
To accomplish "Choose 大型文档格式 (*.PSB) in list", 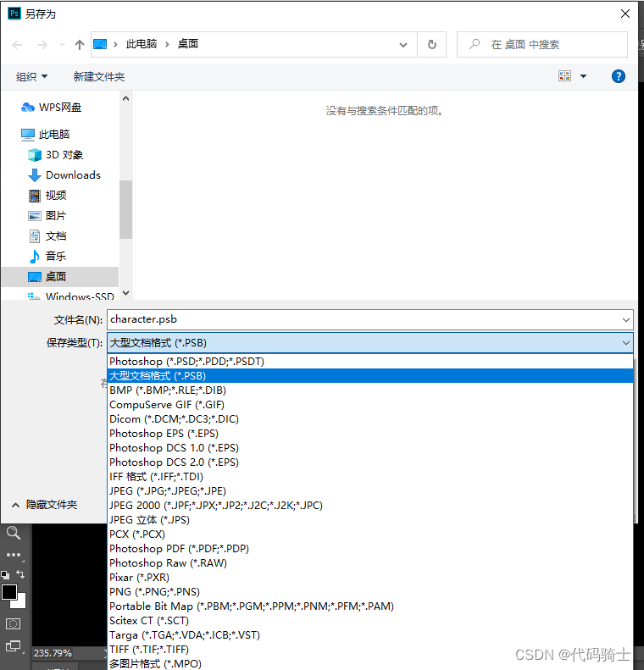I will click(370, 376).
